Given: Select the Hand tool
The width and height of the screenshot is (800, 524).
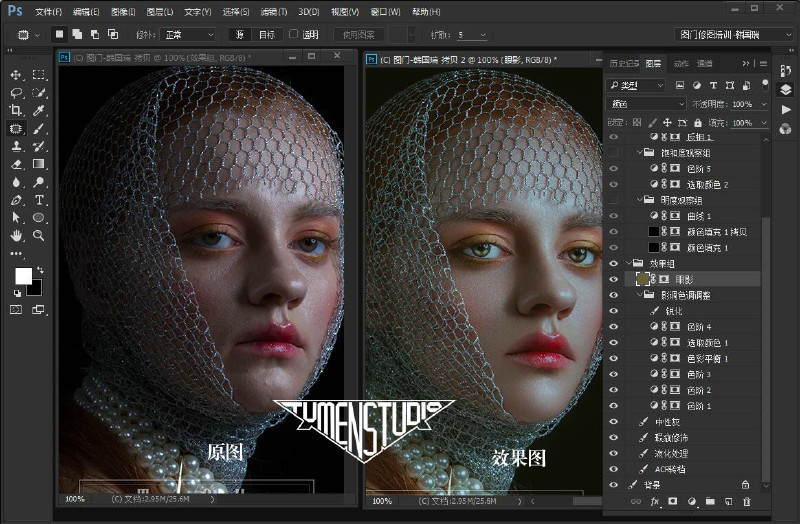Looking at the screenshot, I should click(x=16, y=236).
